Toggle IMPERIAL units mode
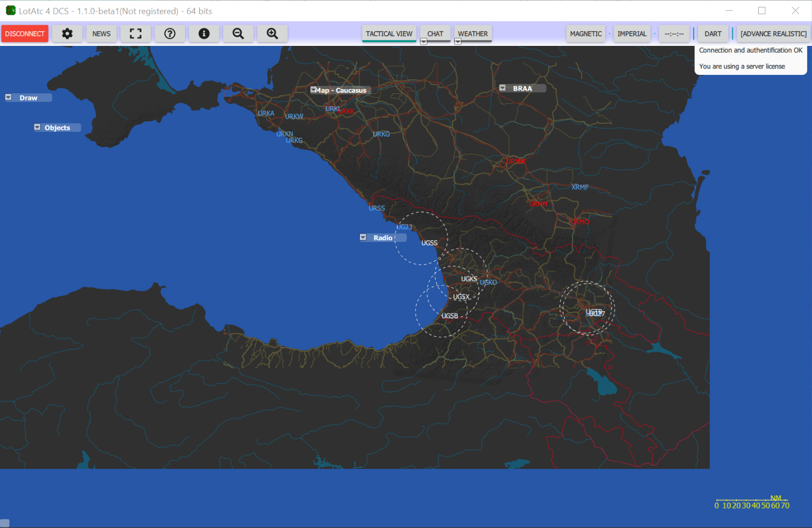The height and width of the screenshot is (528, 812). [632, 34]
